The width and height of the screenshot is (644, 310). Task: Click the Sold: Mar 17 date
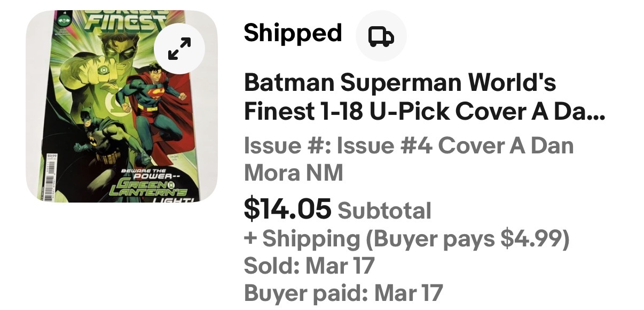pyautogui.click(x=309, y=266)
